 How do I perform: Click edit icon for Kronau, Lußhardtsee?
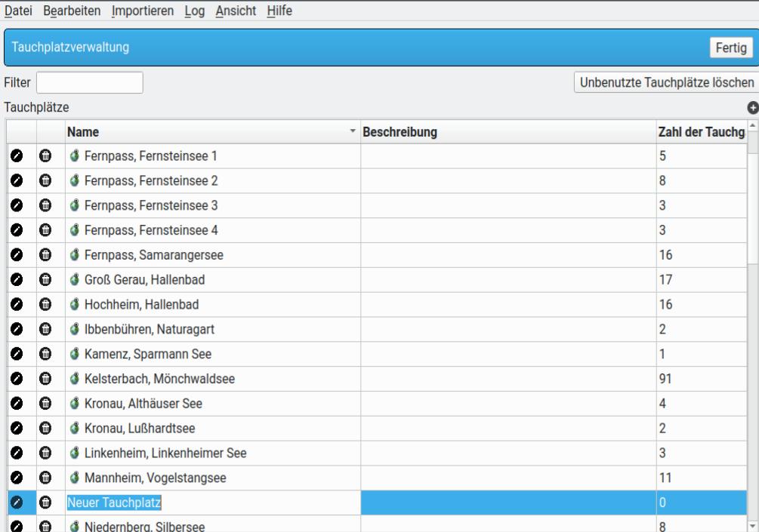(14, 429)
